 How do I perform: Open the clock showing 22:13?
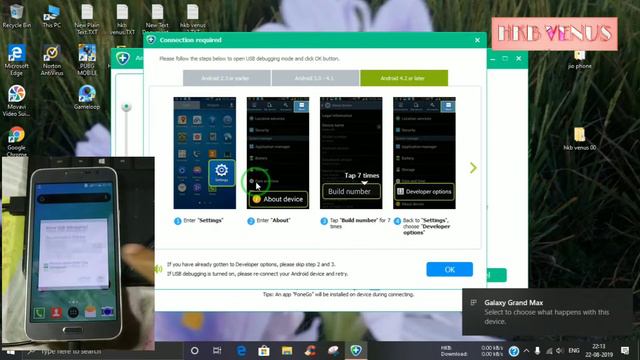tap(599, 351)
